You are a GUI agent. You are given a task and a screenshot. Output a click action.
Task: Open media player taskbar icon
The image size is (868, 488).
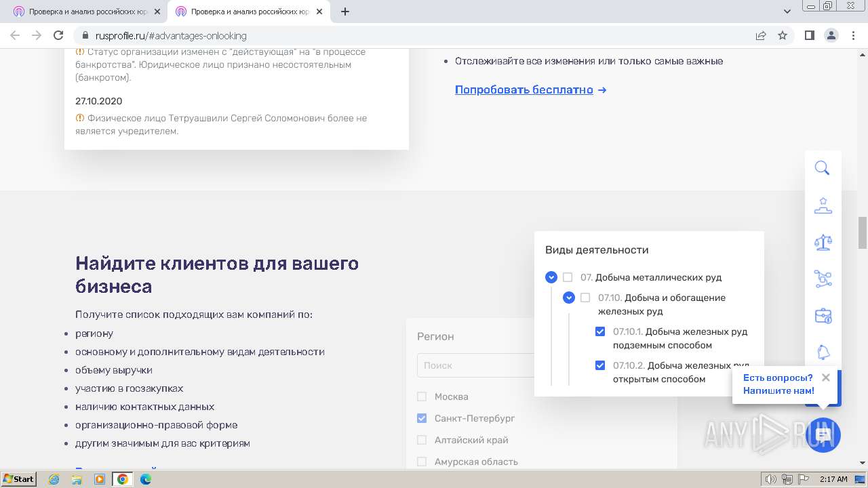tap(100, 479)
